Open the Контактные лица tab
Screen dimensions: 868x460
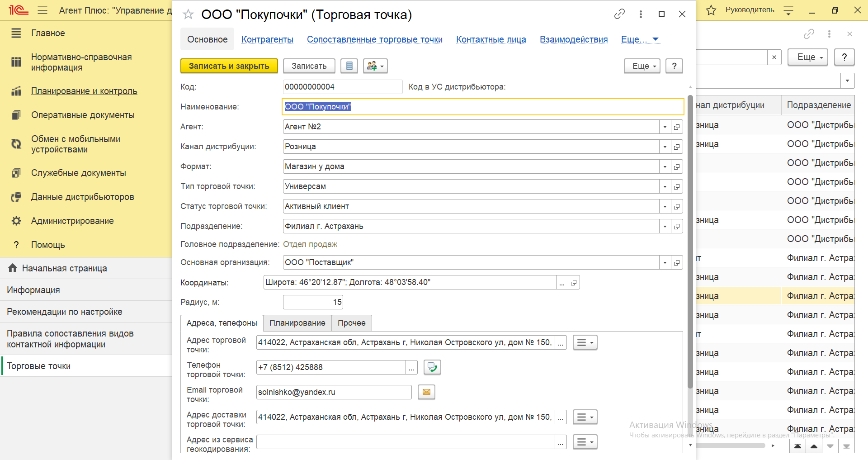pyautogui.click(x=491, y=39)
